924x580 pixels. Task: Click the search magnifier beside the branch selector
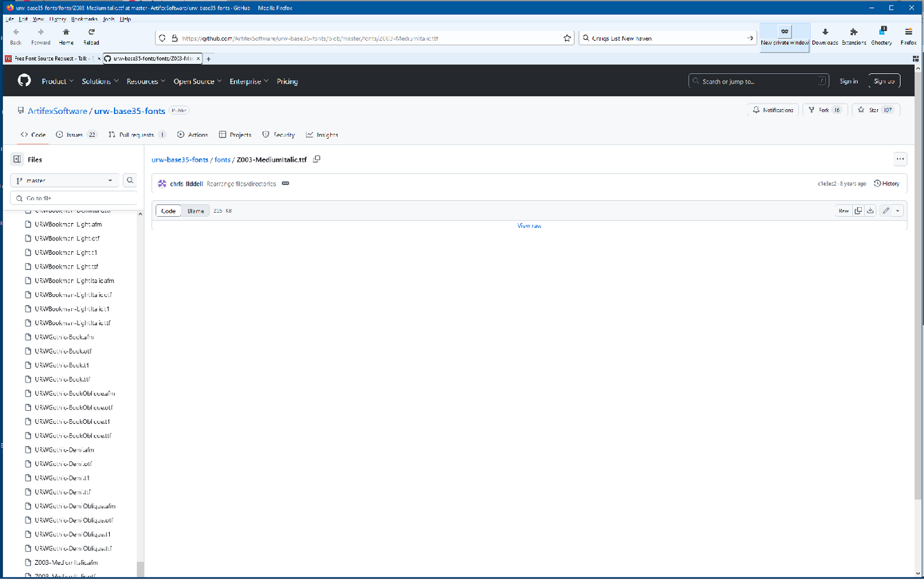pos(129,180)
